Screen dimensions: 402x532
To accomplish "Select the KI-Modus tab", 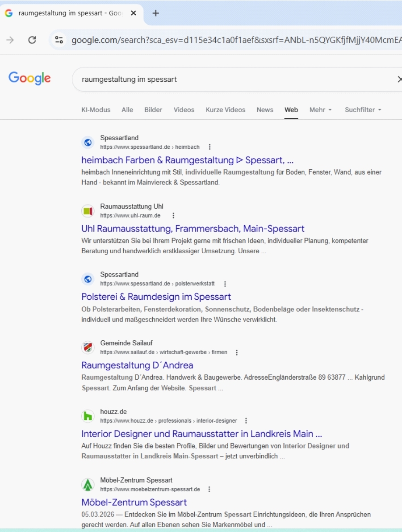I will coord(96,110).
